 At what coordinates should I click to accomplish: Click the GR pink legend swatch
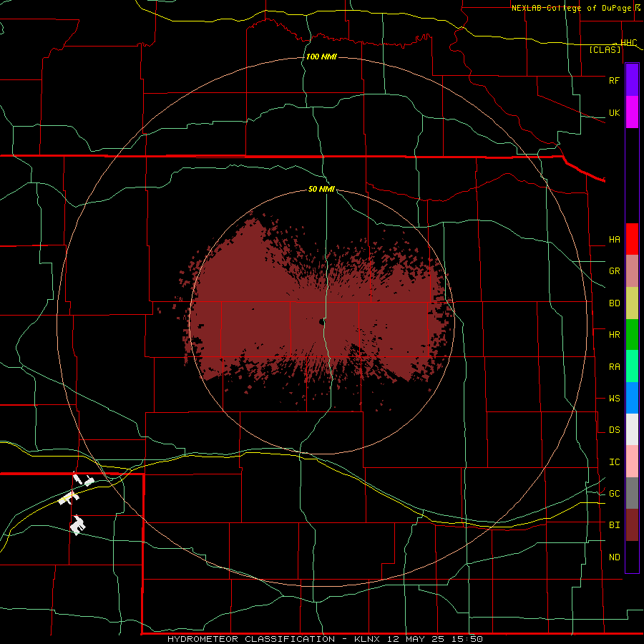click(632, 271)
